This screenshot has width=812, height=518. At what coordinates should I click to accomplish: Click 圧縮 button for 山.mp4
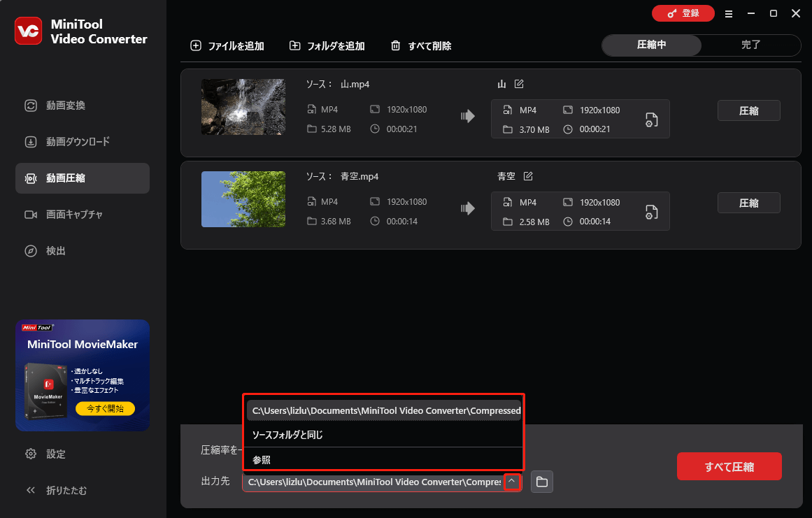(x=749, y=110)
